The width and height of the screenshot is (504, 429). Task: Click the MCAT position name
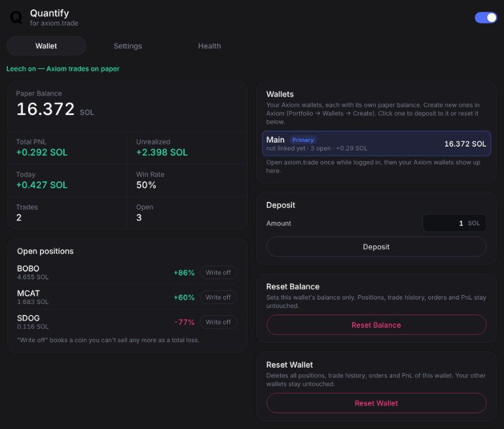coord(28,293)
